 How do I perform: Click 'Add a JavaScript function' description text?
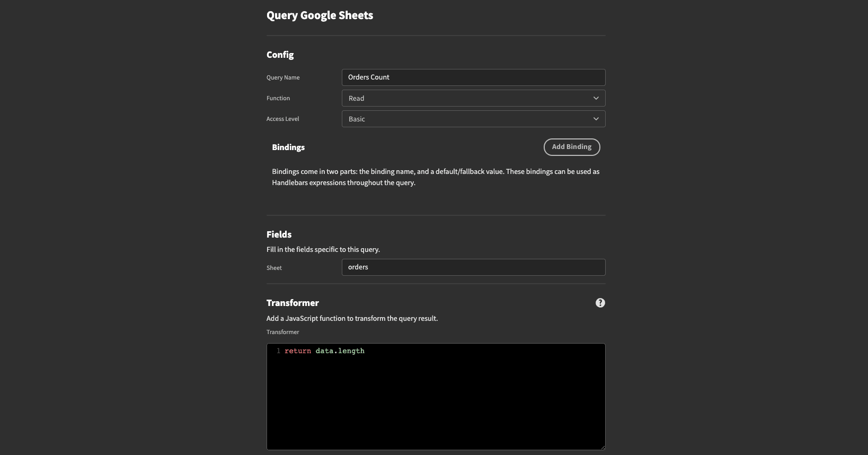(x=352, y=319)
